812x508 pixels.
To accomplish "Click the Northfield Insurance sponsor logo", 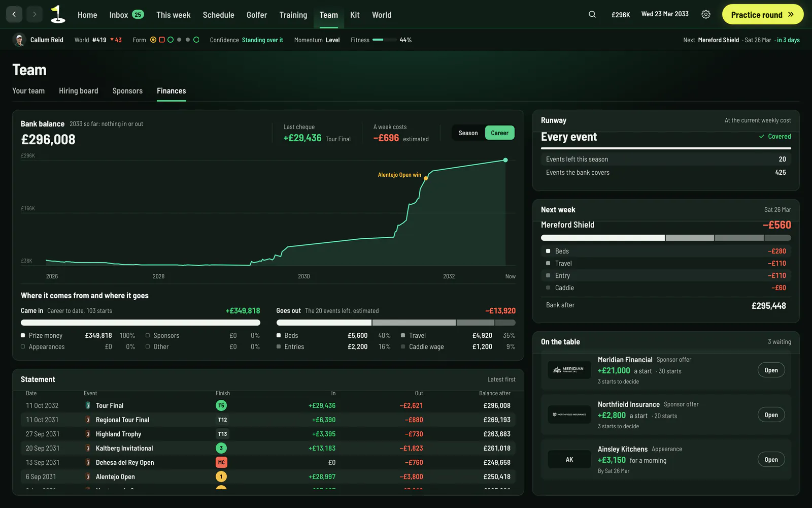I will pos(569,415).
